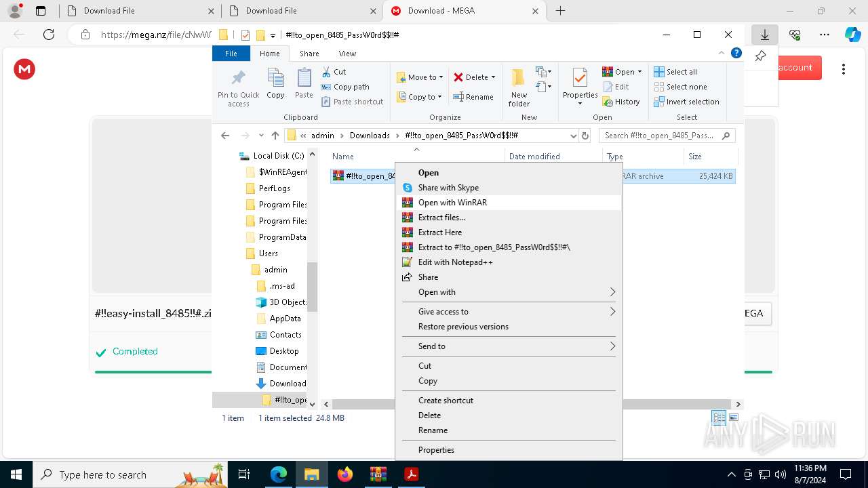The height and width of the screenshot is (488, 868).
Task: Open the File ribbon tab
Action: 231,54
